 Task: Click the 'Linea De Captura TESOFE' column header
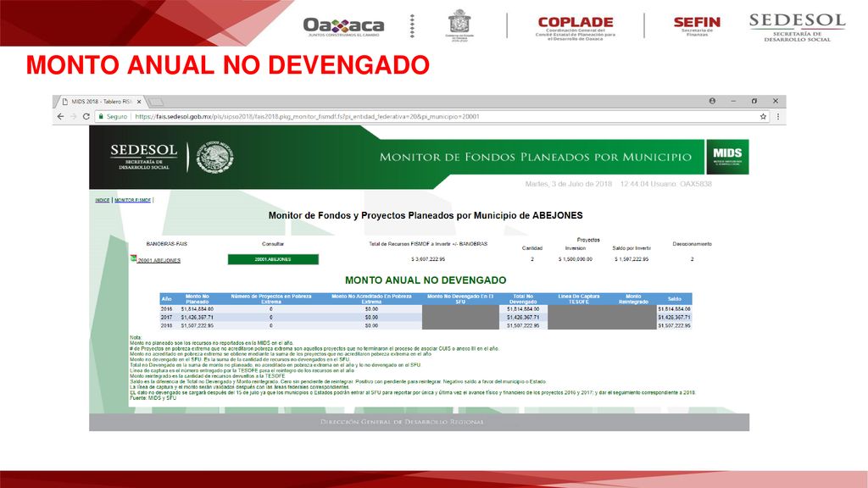tap(578, 299)
